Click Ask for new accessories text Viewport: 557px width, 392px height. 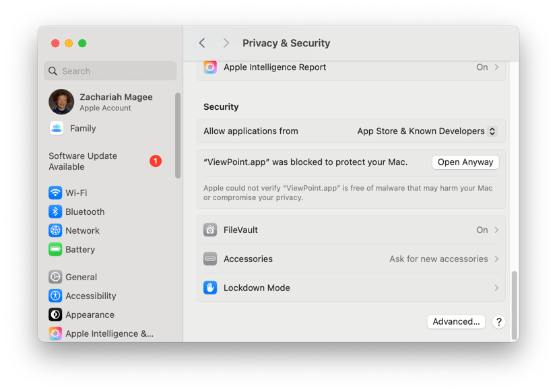tap(438, 259)
